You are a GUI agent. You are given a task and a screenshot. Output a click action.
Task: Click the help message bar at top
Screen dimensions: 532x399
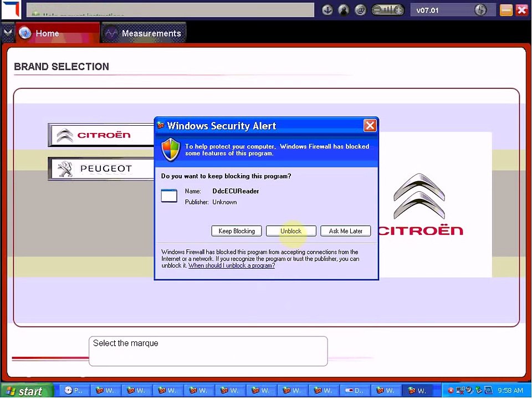point(170,10)
